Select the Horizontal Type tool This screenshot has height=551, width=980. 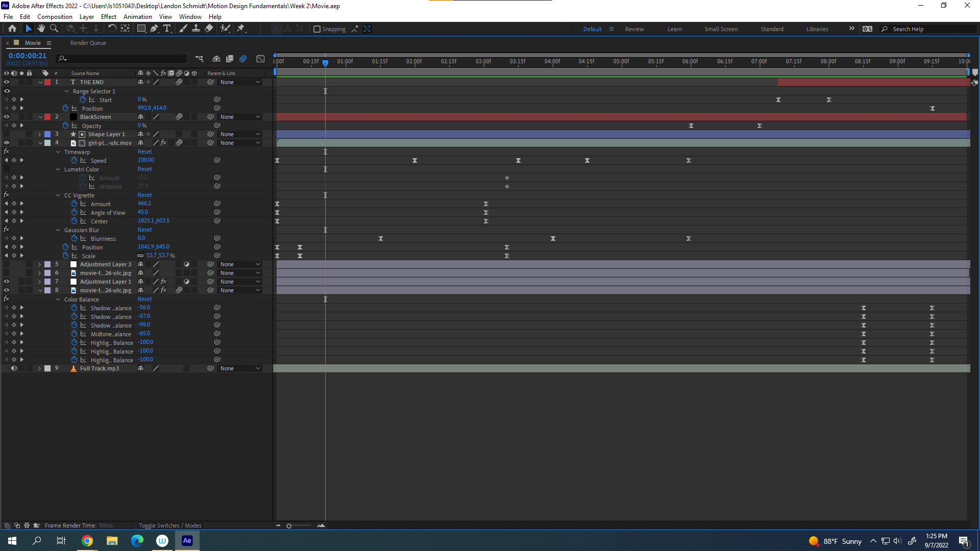(x=167, y=29)
